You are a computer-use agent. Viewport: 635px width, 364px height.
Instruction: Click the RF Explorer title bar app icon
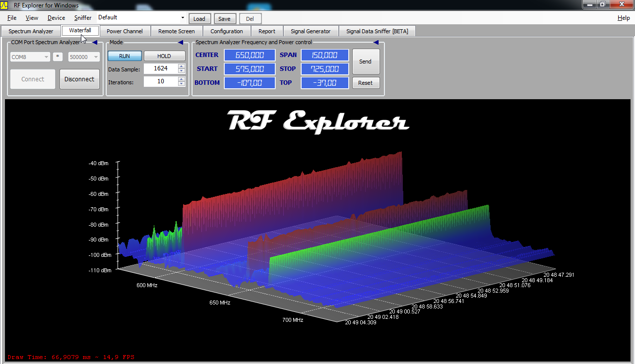coord(5,5)
